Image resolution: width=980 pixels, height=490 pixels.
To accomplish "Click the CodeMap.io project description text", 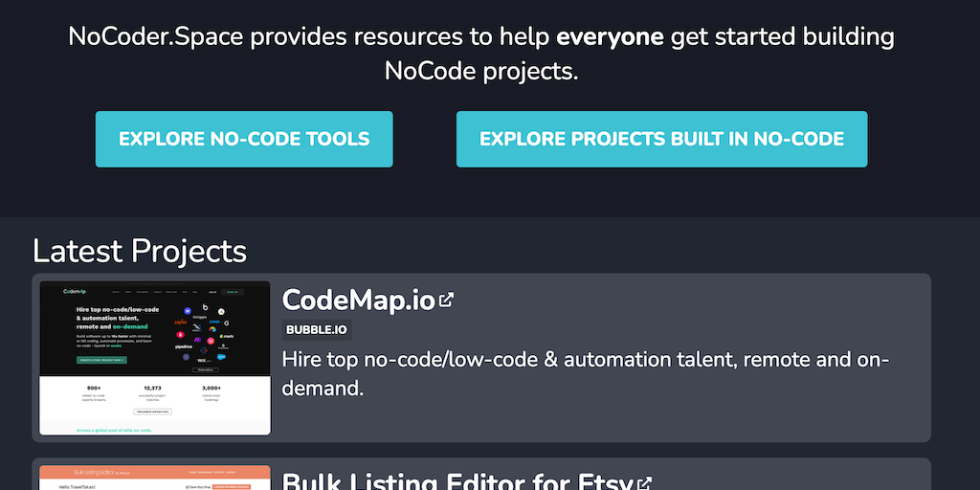I will point(586,373).
